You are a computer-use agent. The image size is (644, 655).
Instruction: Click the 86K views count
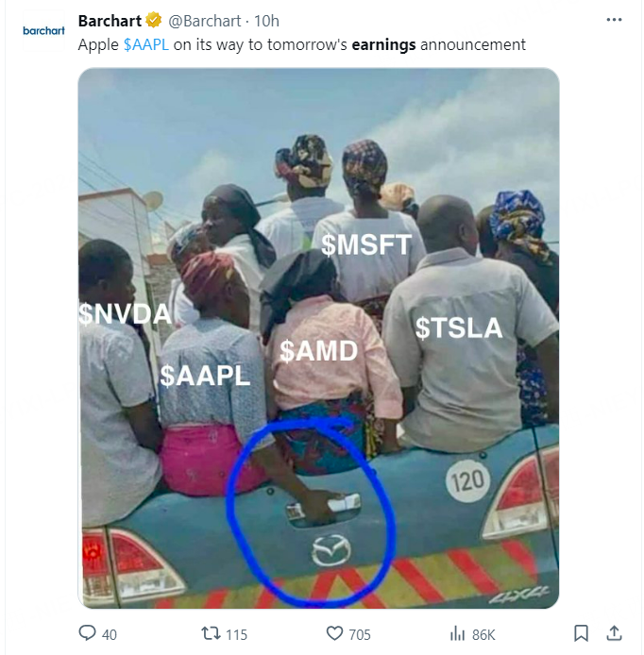tap(483, 634)
